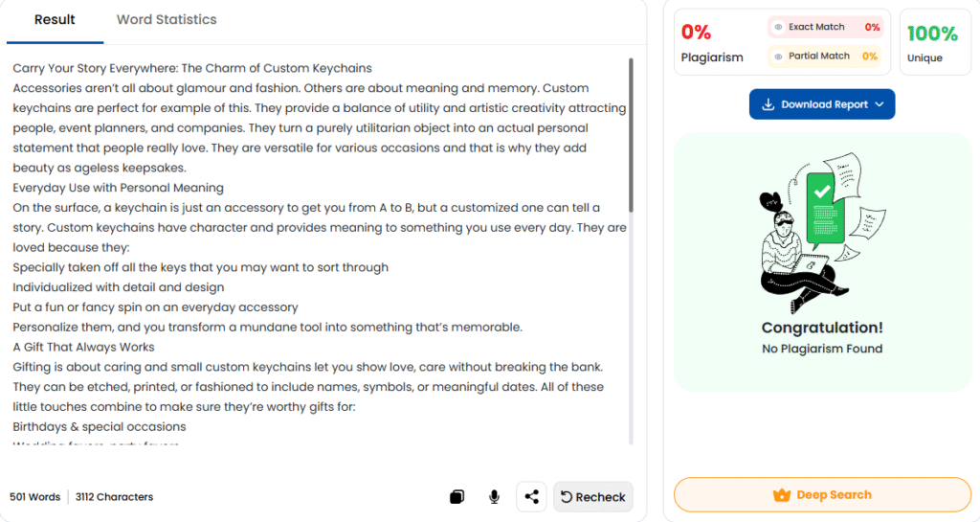Expand the Download Report chevron

pyautogui.click(x=880, y=104)
